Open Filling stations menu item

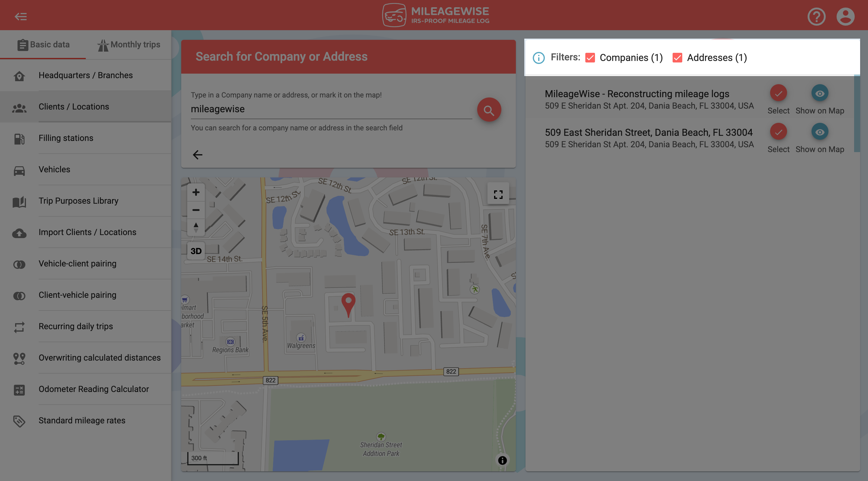(x=85, y=138)
